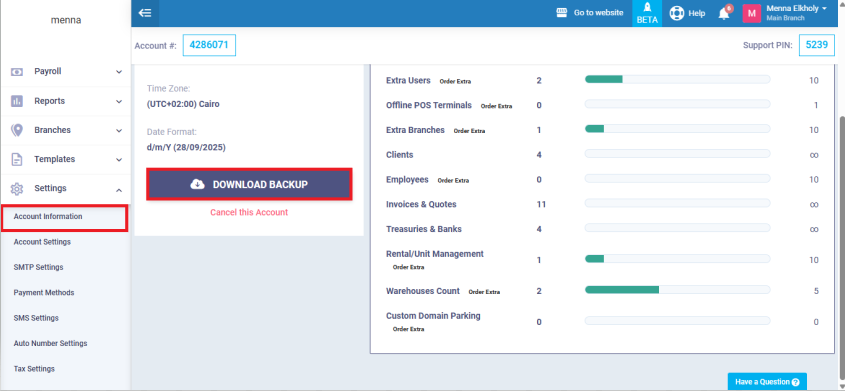
Task: Click the Clients label
Action: click(x=400, y=155)
